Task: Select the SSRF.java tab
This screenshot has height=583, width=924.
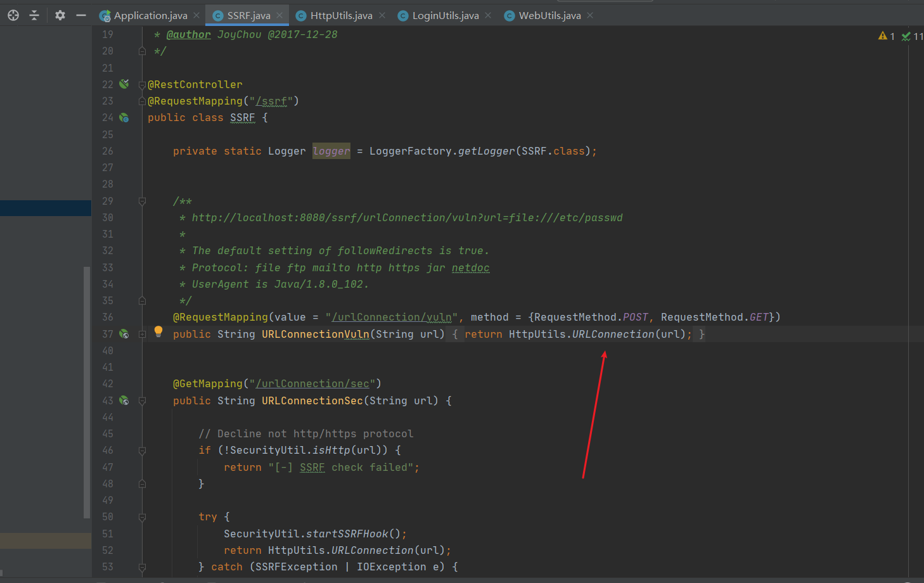Action: coord(248,15)
